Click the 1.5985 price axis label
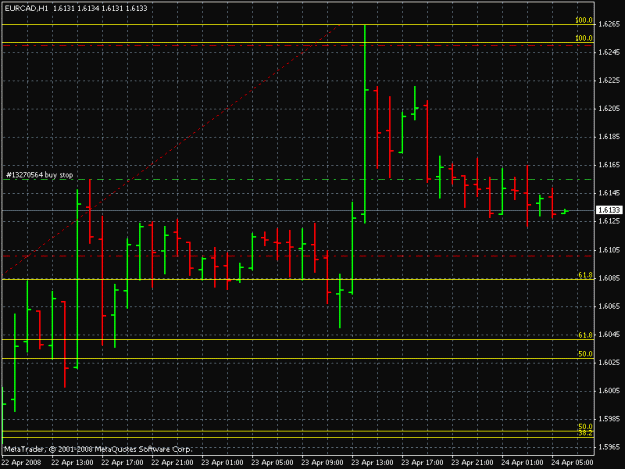This screenshot has width=625, height=469. pos(609,419)
